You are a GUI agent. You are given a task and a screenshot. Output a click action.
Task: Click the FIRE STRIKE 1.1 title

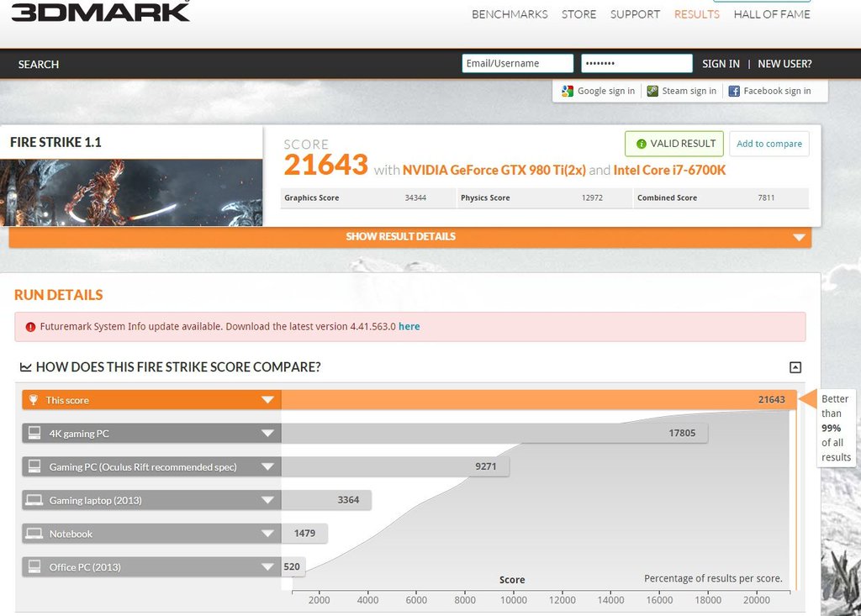(55, 142)
